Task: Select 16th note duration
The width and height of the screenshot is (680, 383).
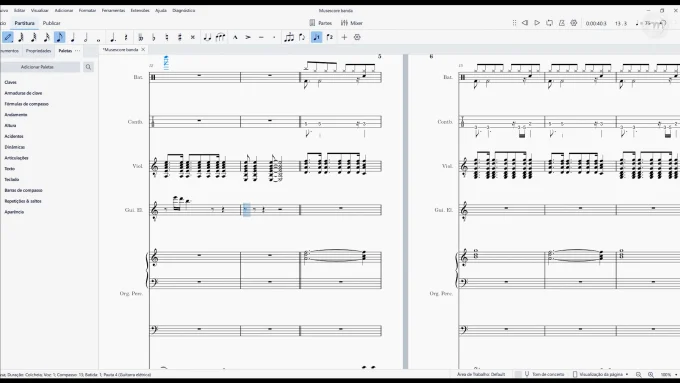Action: click(x=46, y=37)
